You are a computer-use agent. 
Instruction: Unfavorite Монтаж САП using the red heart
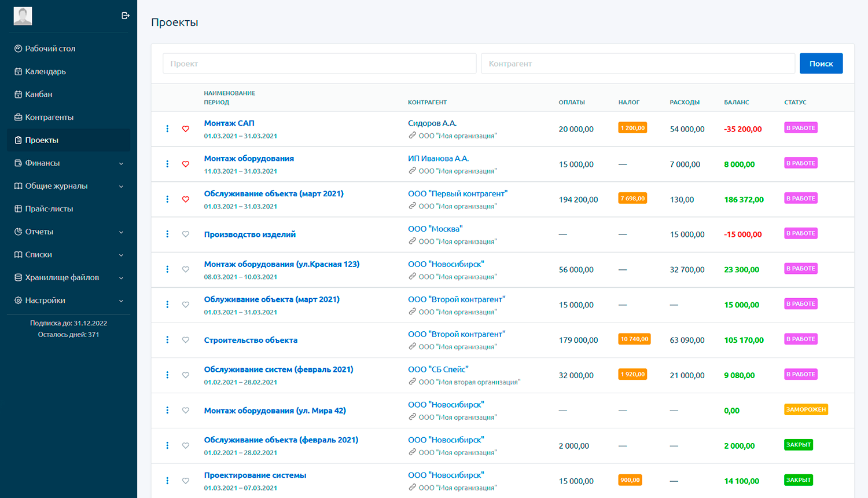pyautogui.click(x=186, y=129)
